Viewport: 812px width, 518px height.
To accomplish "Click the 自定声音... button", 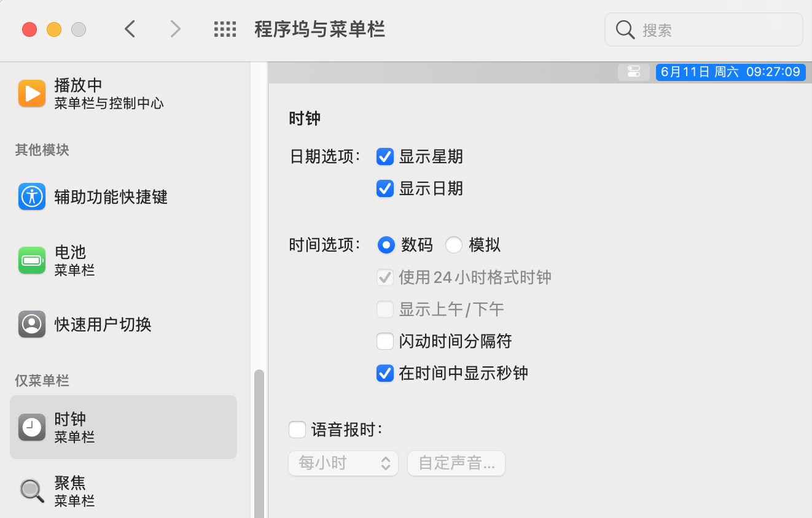I will pyautogui.click(x=456, y=463).
